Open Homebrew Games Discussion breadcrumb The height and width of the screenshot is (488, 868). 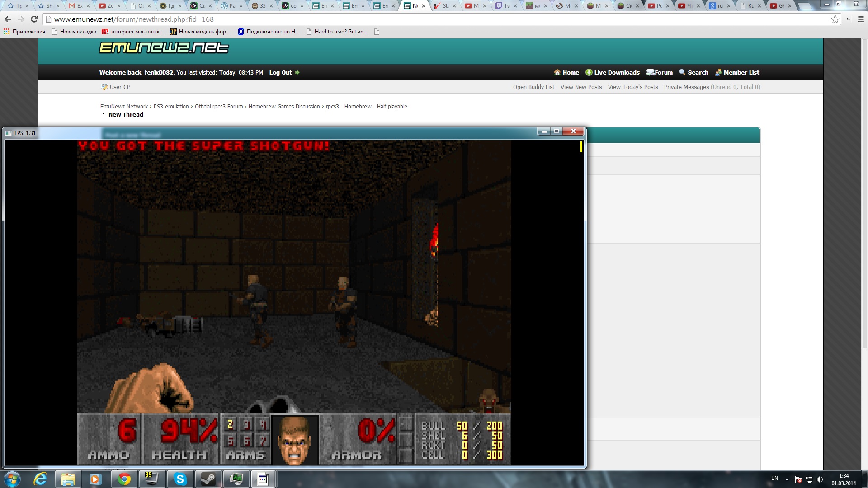tap(284, 107)
